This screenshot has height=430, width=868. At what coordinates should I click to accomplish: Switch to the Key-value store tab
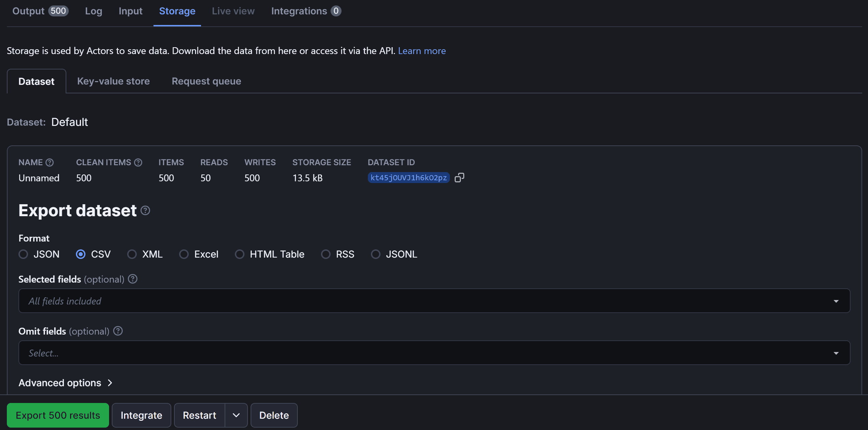pos(113,81)
